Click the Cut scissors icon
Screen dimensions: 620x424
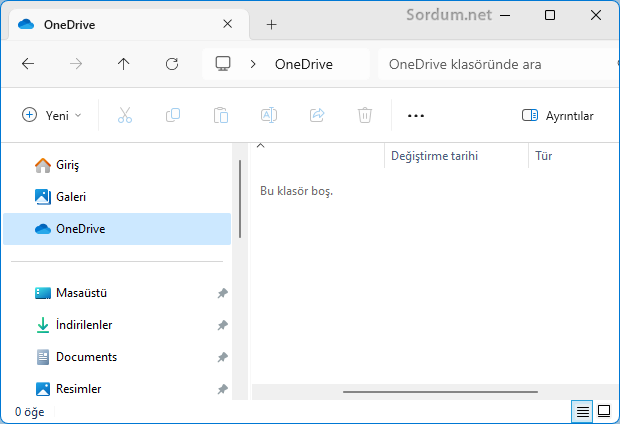pos(125,115)
